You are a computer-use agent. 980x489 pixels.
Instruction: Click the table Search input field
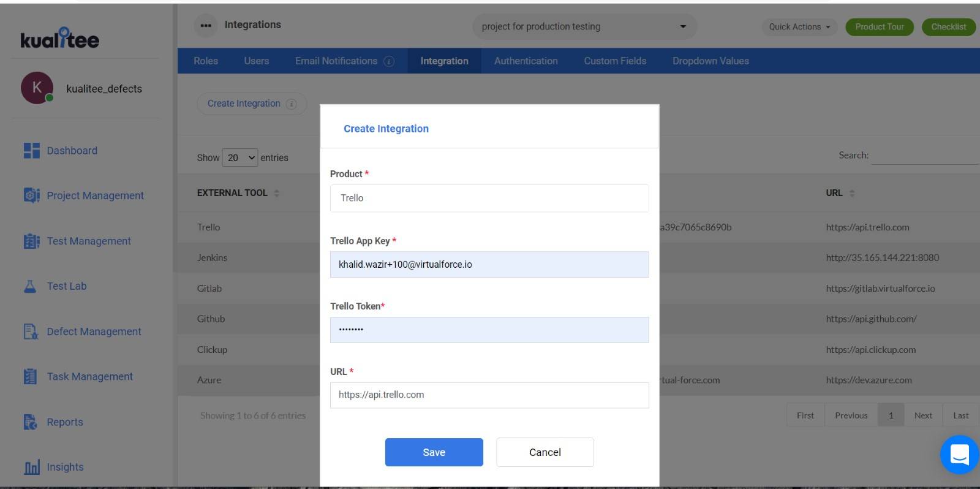pyautogui.click(x=925, y=156)
